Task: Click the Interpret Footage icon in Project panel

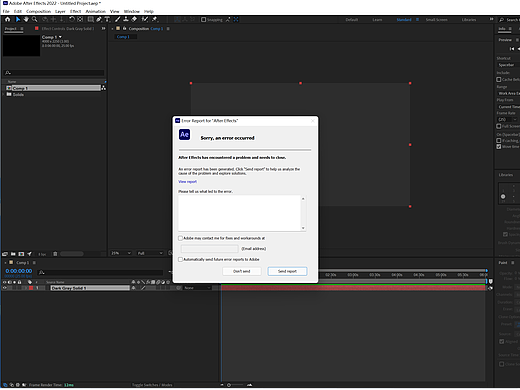Action: point(5,254)
